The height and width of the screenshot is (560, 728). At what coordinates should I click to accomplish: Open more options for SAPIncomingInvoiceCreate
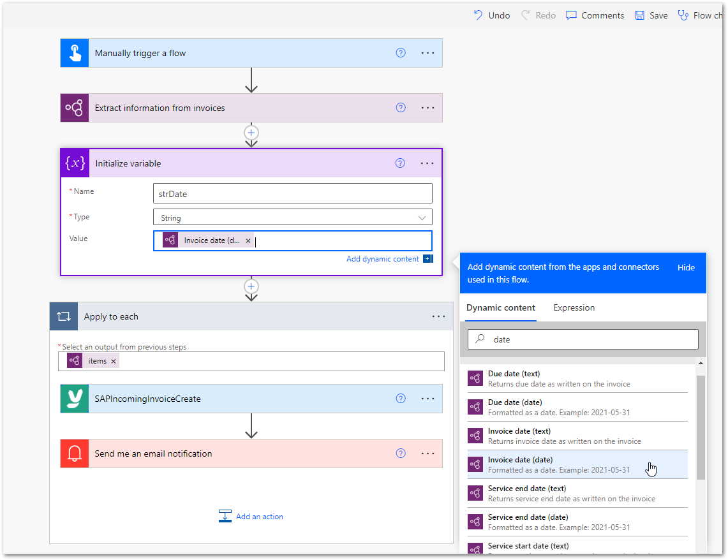point(427,399)
